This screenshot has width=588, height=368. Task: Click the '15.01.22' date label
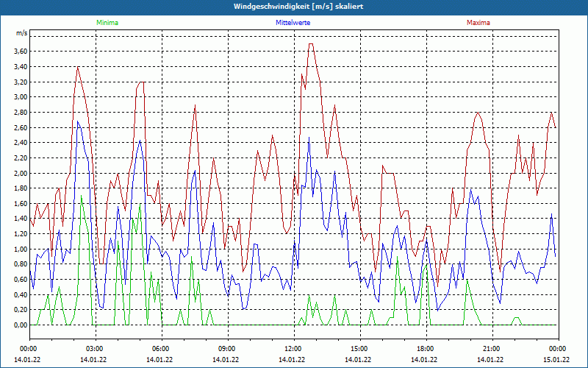tap(556, 359)
